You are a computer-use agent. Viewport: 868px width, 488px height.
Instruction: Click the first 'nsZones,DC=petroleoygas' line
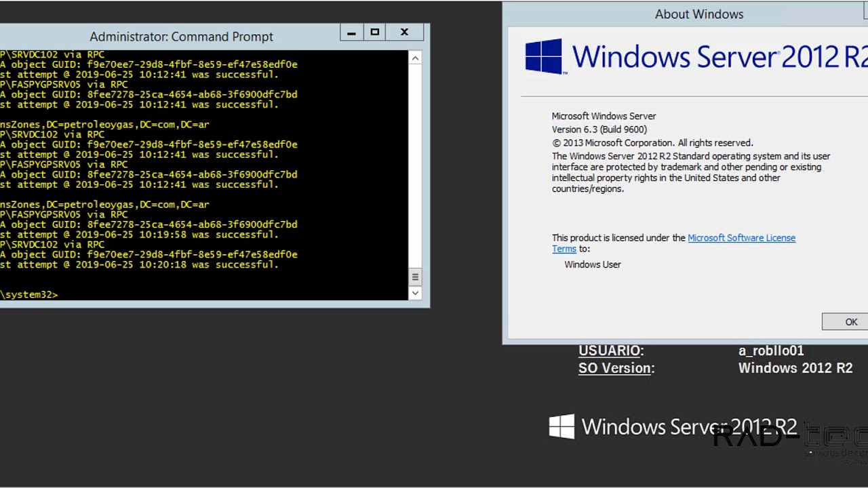tap(104, 125)
